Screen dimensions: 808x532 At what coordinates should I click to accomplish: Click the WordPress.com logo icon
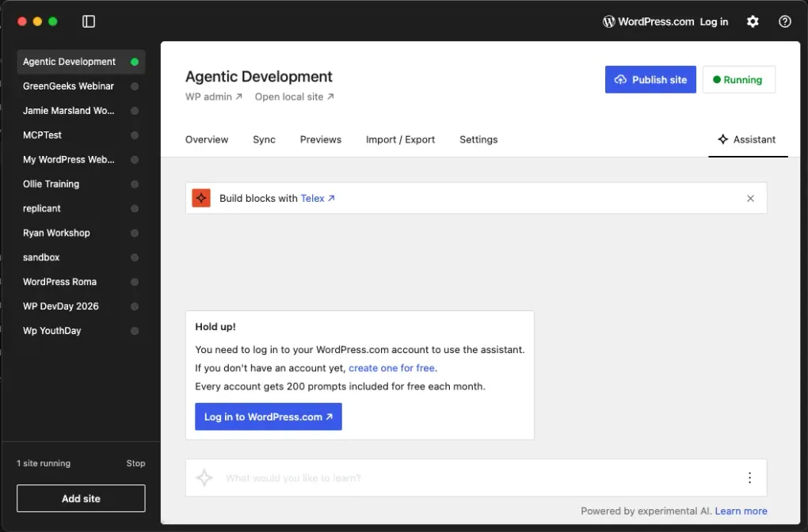(x=608, y=21)
